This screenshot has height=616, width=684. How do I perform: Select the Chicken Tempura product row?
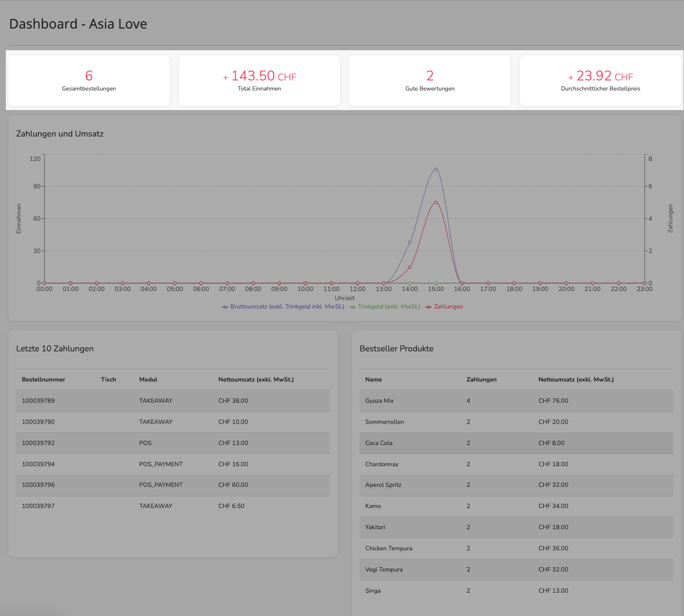click(x=516, y=549)
